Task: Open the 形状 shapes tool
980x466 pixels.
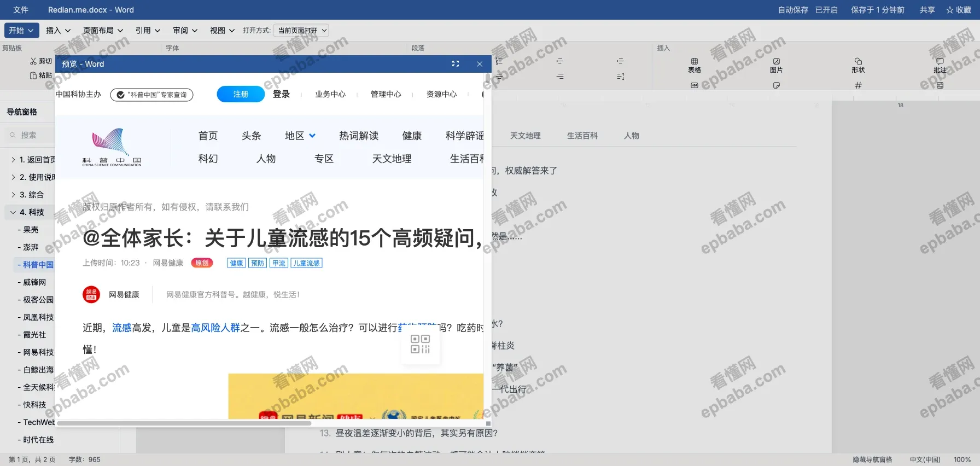Action: [x=858, y=65]
